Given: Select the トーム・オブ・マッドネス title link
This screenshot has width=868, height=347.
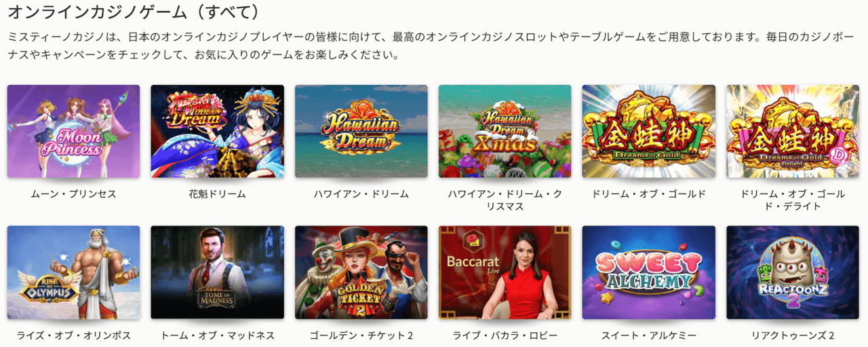Looking at the screenshot, I should point(217,335).
